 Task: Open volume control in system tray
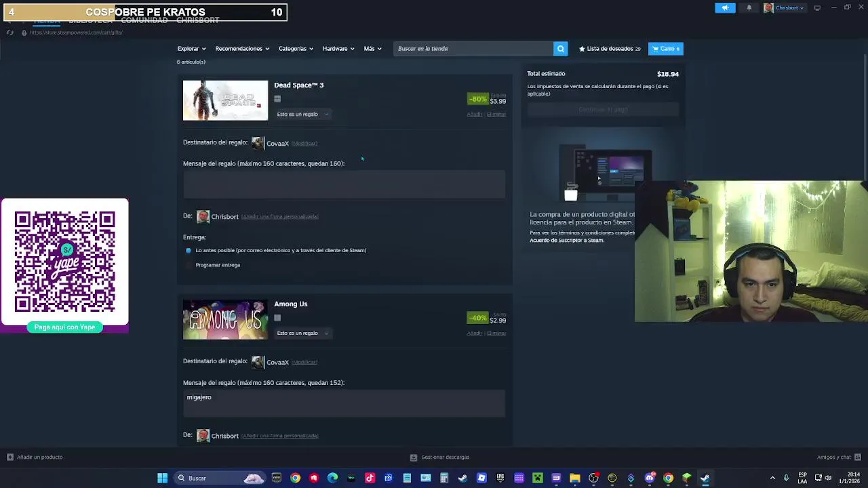[x=828, y=478]
